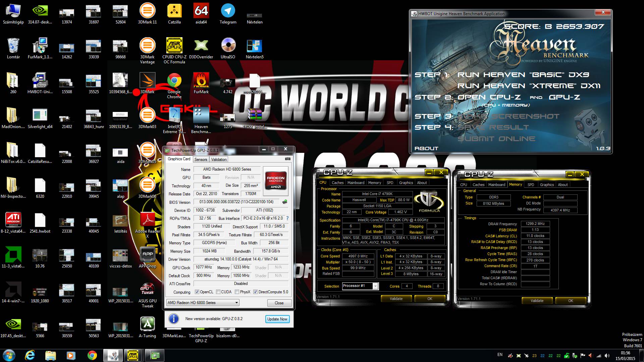Click the EN language indicator
644x362 pixels.
click(500, 355)
